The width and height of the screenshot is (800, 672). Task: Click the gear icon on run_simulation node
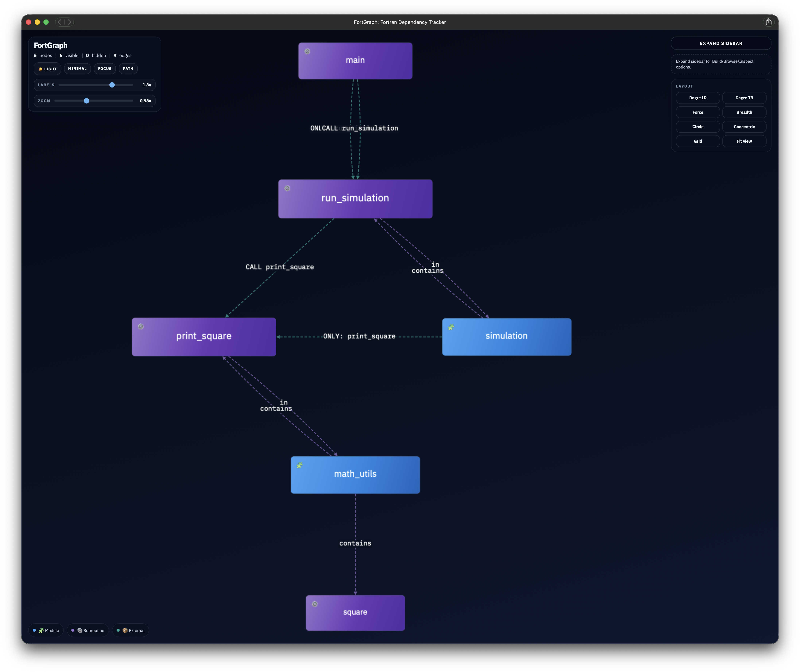point(288,188)
